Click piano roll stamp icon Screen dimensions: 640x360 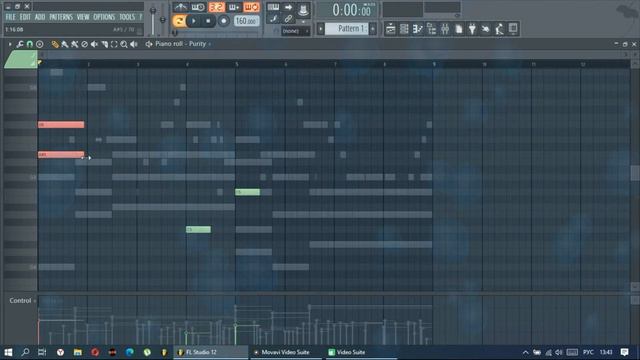pos(40,44)
